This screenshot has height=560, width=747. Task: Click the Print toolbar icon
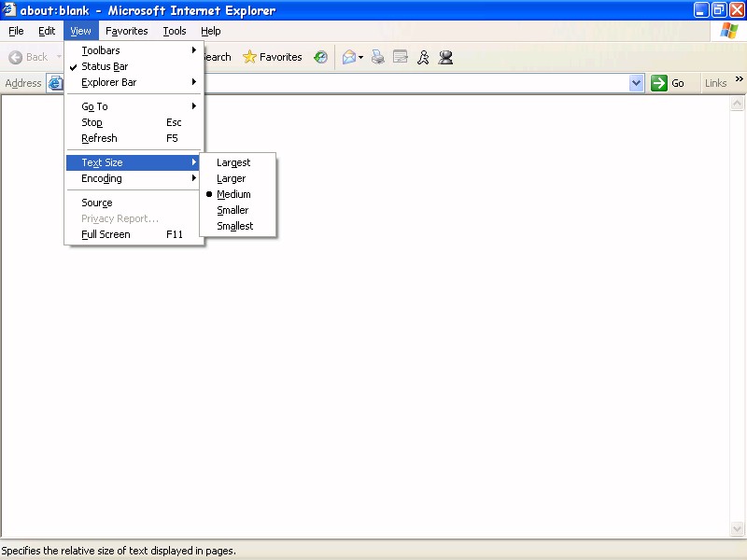pyautogui.click(x=378, y=57)
